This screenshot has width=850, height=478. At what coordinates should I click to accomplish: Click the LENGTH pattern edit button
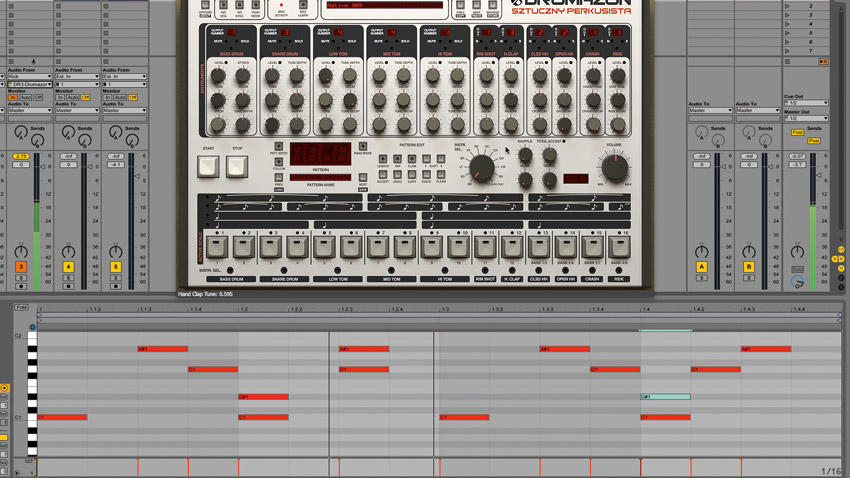click(383, 159)
